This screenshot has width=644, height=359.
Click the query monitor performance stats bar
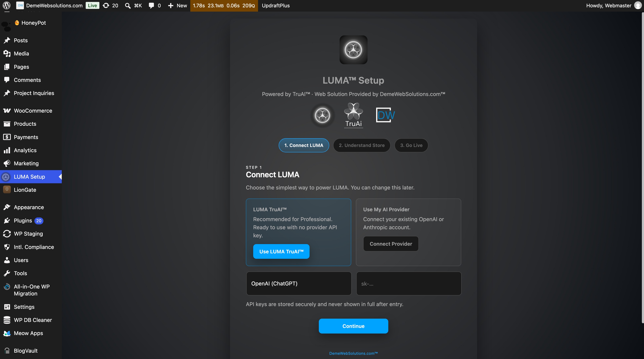click(x=224, y=6)
